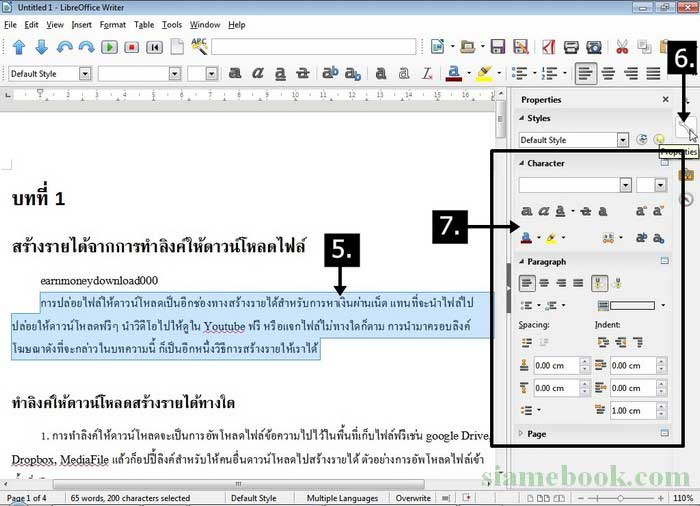The width and height of the screenshot is (700, 506).
Task: Click the First Line Indent 1.00 cm field
Action: [x=633, y=410]
